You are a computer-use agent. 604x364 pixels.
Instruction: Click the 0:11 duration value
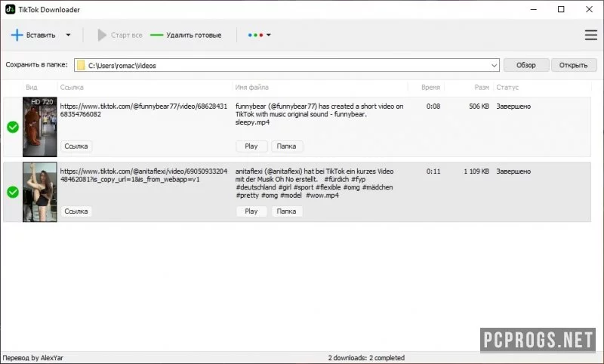tap(433, 171)
